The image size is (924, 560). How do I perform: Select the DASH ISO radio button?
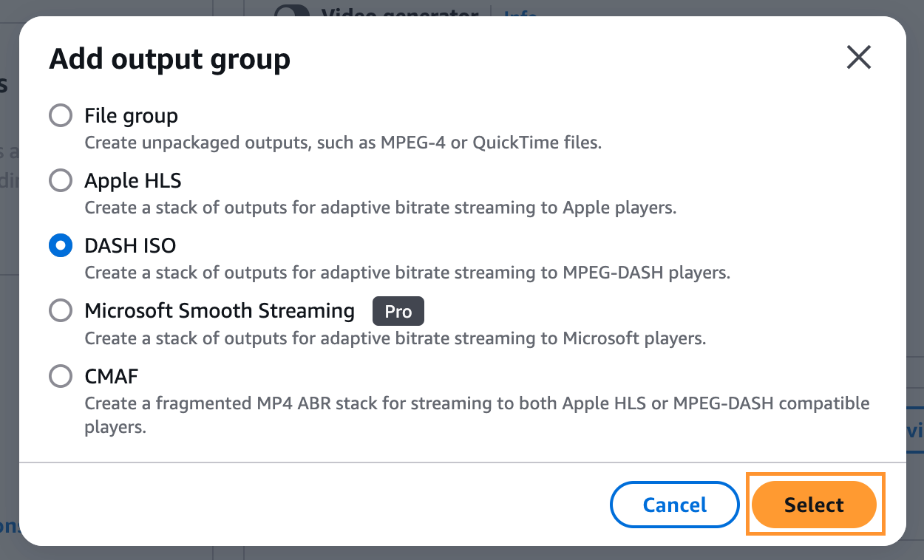point(60,245)
